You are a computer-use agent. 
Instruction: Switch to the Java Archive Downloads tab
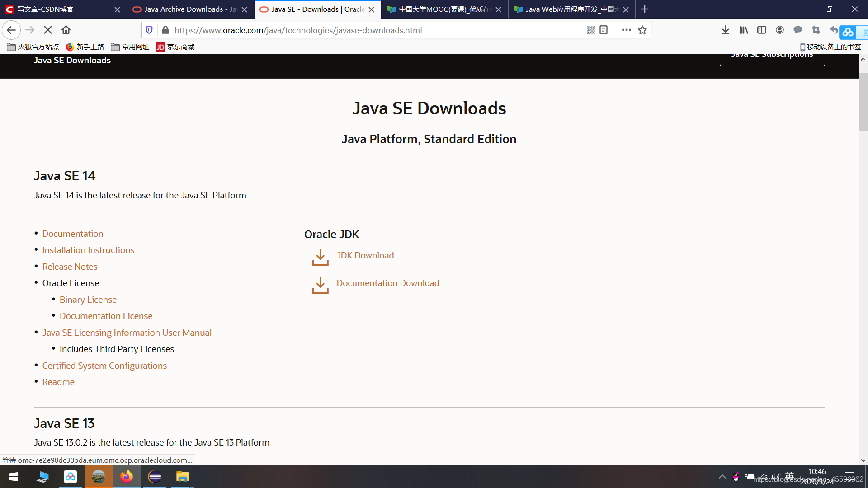[190, 9]
